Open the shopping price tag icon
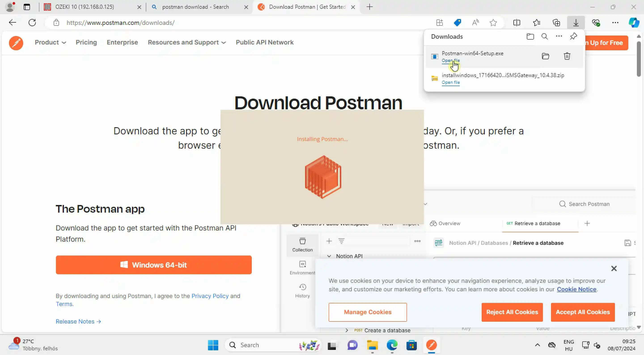Image resolution: width=644 pixels, height=355 pixels. tap(458, 23)
